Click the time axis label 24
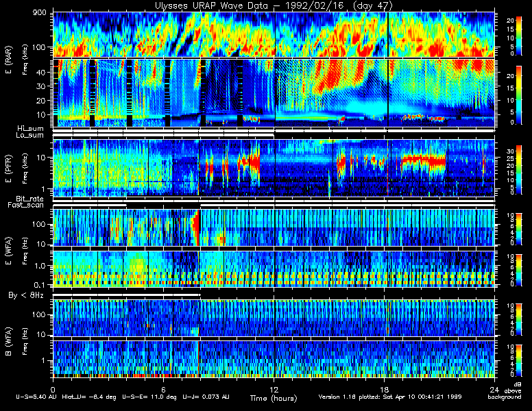Image resolution: width=532 pixels, height=411 pixels. coord(494,389)
